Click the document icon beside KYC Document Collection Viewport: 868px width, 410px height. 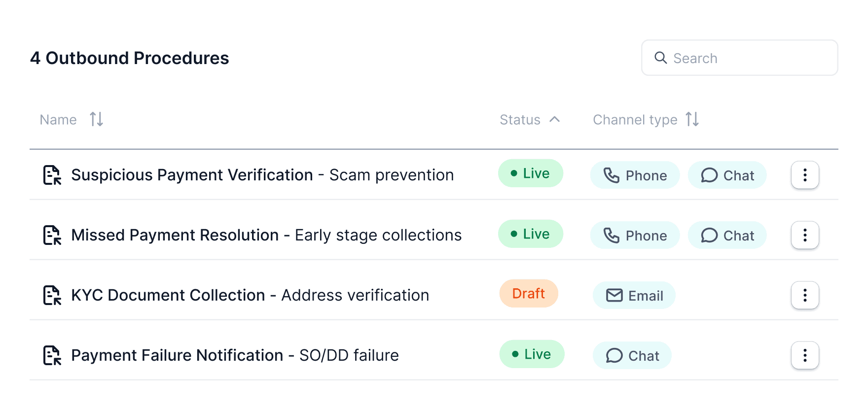pos(51,295)
